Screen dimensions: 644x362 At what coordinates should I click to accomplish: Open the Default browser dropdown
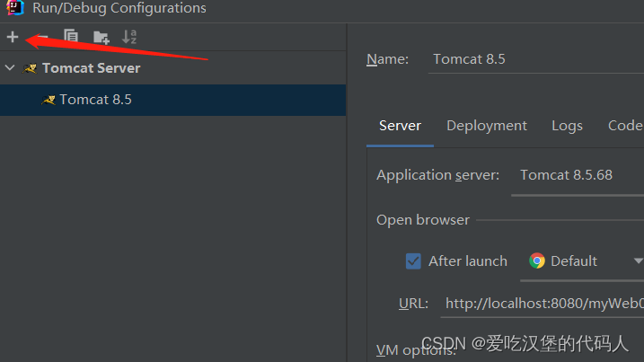pyautogui.click(x=582, y=261)
